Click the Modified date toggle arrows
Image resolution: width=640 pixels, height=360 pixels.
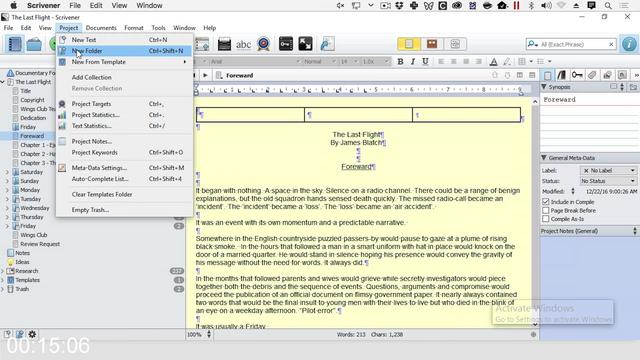coord(573,191)
